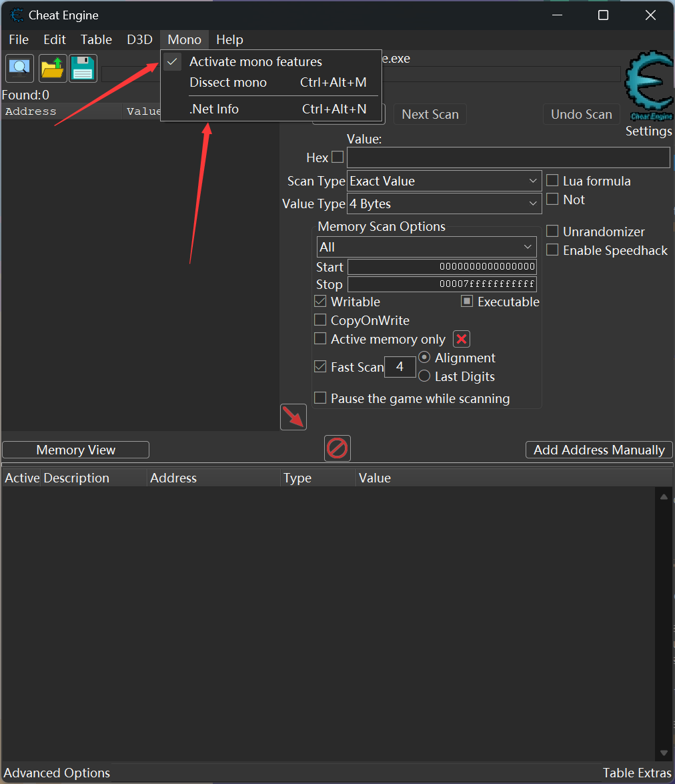Click the red arrow copy-to-address-list button
Image resolution: width=675 pixels, height=784 pixels.
coord(293,417)
